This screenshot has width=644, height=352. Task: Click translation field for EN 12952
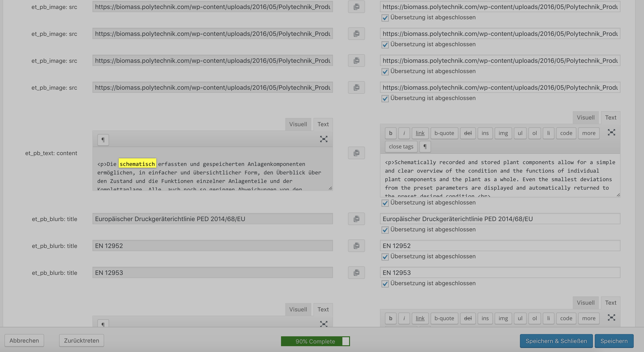tap(500, 246)
